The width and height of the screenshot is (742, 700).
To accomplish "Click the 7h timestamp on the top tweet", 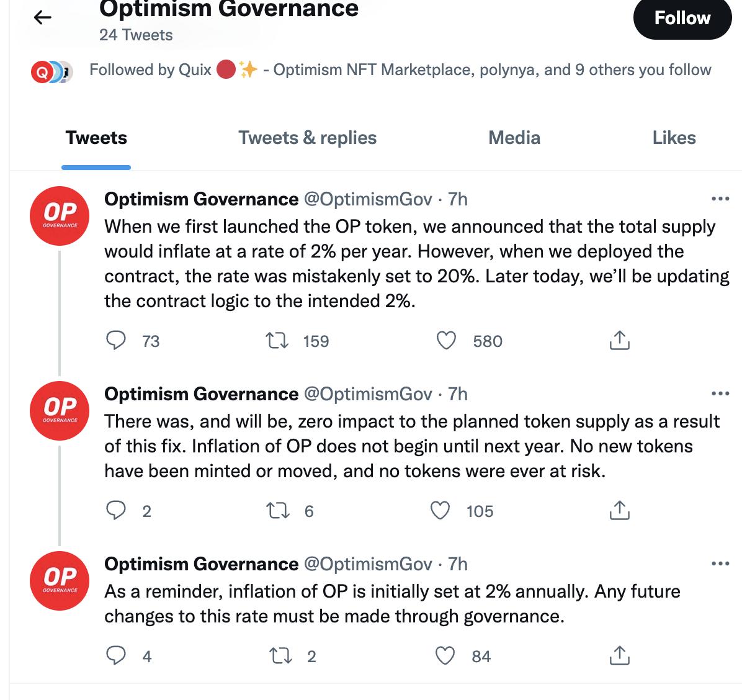I will click(x=459, y=199).
